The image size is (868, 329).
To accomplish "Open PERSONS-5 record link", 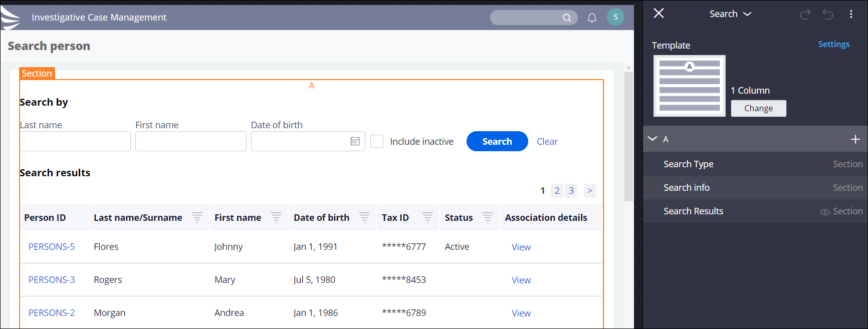I will coord(52,246).
